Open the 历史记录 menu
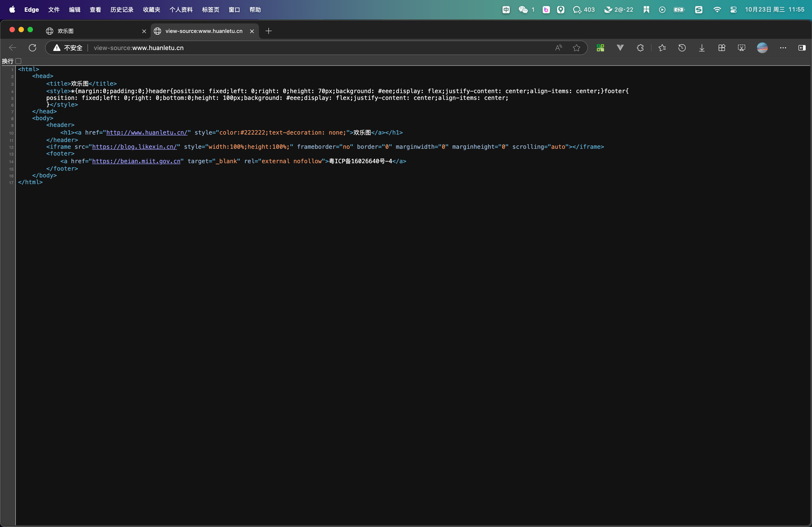Screen dimensions: 812x527 122,9
